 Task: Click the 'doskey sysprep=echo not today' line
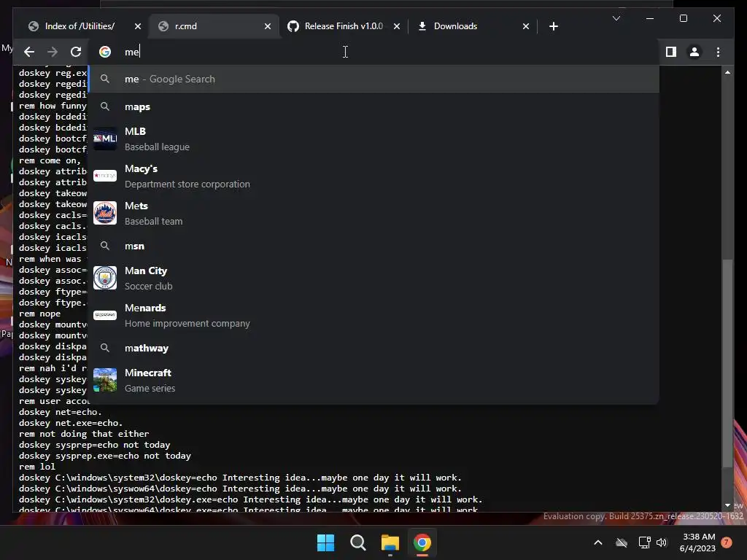pos(94,445)
